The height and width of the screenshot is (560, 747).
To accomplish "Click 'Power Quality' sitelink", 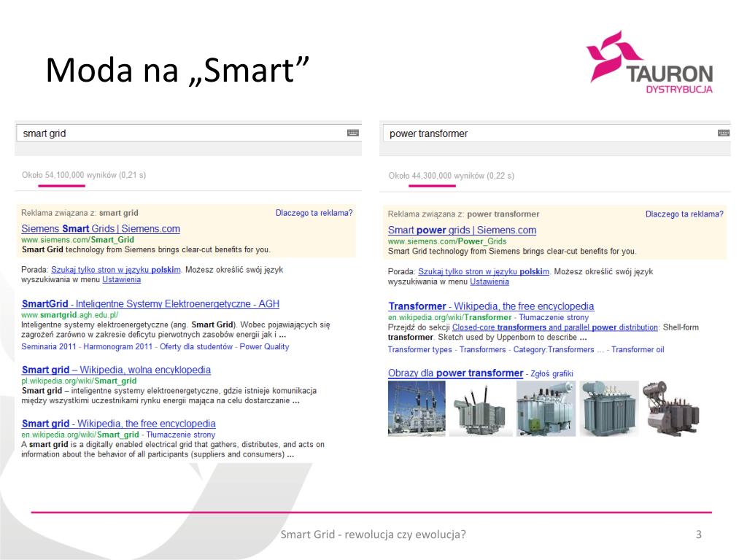I will [264, 346].
